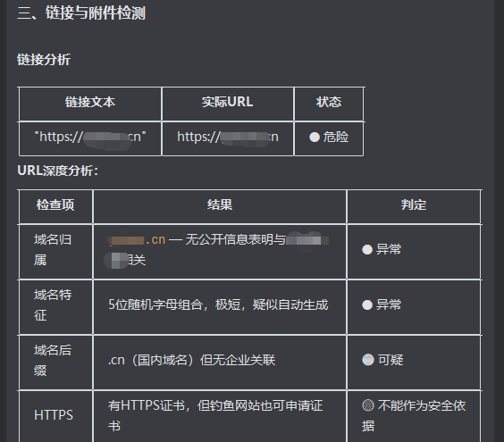
Task: Click the 不能作为安全依据 verdict text
Action: (414, 416)
